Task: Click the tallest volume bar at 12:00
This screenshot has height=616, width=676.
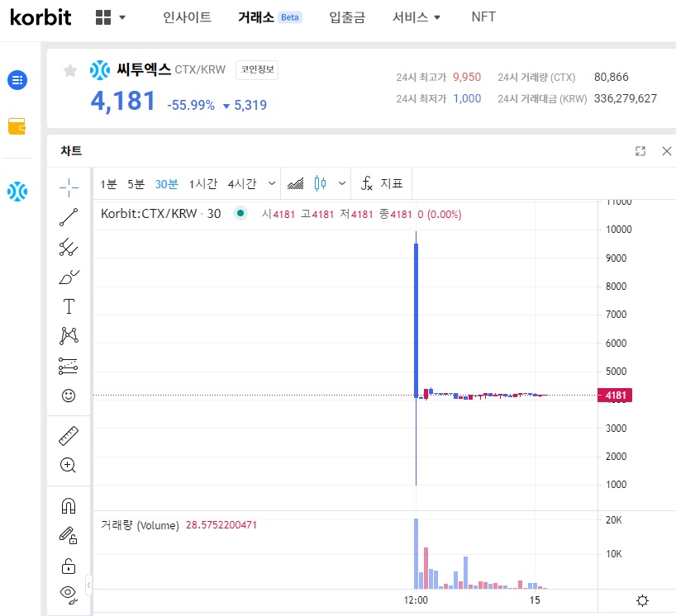Action: click(416, 553)
